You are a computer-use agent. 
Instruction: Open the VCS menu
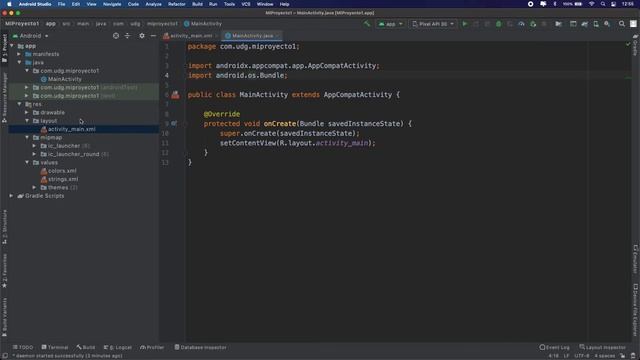coord(246,4)
